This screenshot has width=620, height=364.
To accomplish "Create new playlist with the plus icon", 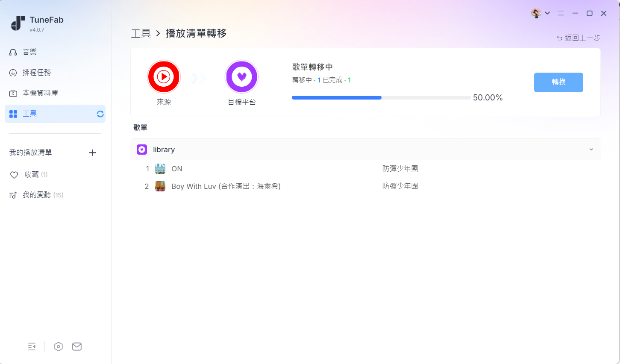I will 92,152.
